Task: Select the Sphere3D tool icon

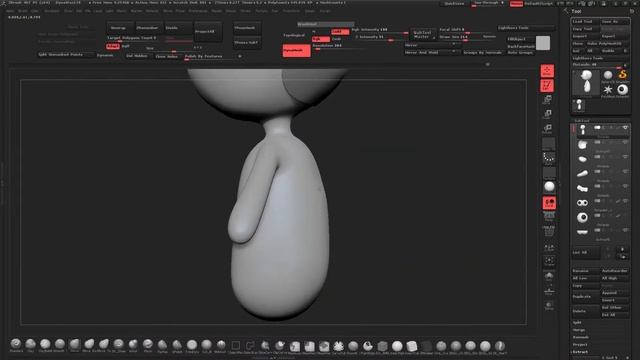Action: pyautogui.click(x=608, y=75)
